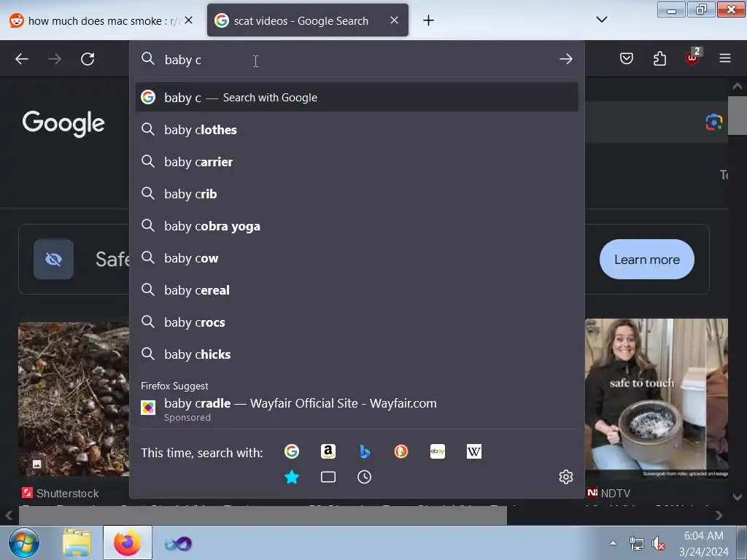
Task: Open the NDTV 'safe to touch' thumbnail
Action: [656, 399]
